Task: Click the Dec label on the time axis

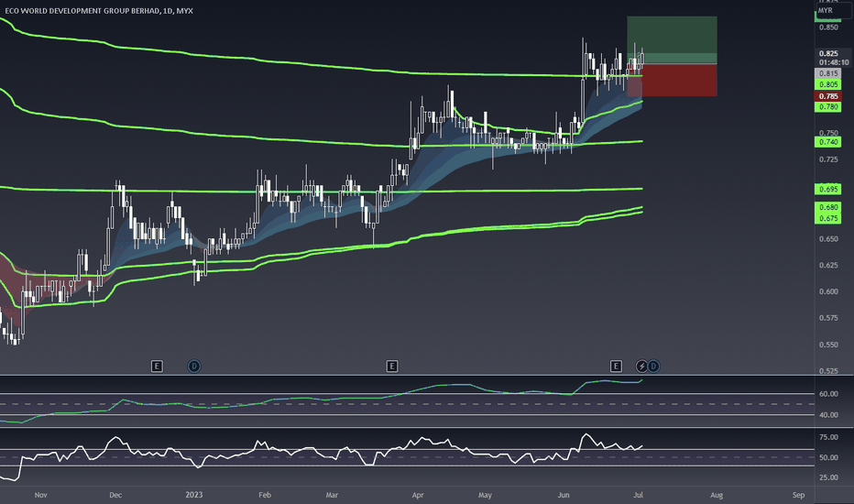Action: pyautogui.click(x=115, y=495)
